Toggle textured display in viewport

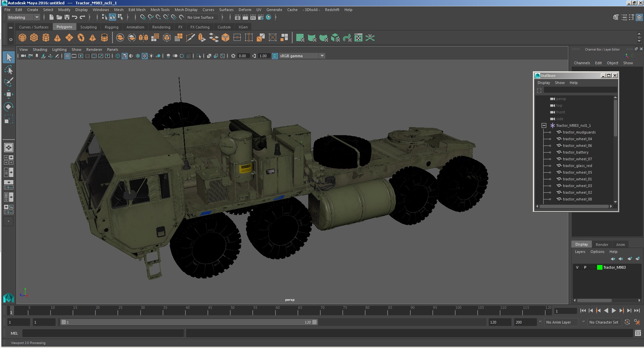pyautogui.click(x=145, y=56)
